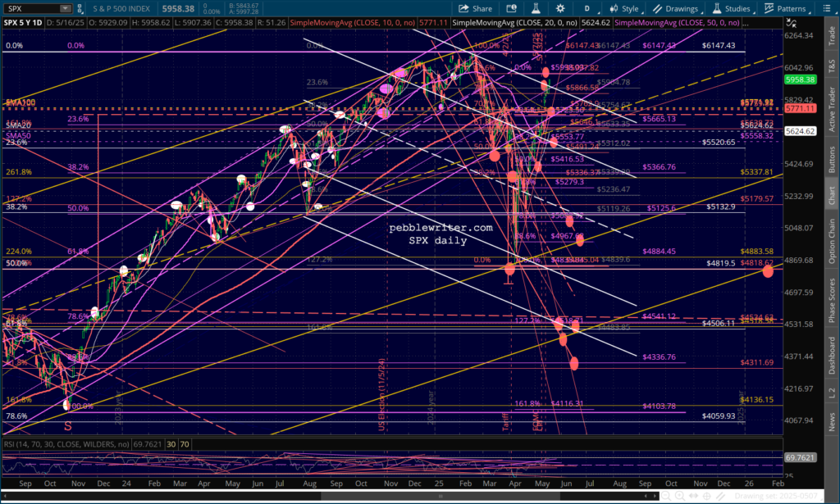Image resolution: width=840 pixels, height=504 pixels.
Task: Click the Patterns button
Action: click(x=786, y=8)
